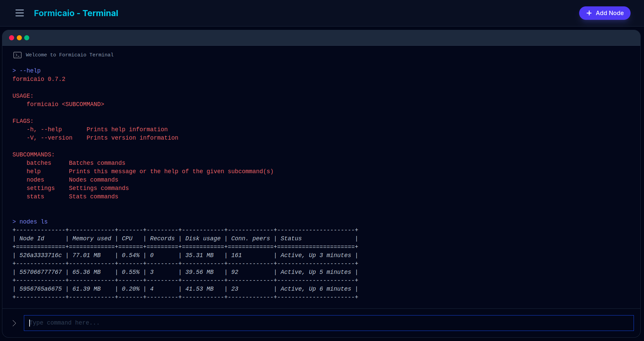Click the 'Stats commands' description
The image size is (644, 341).
[93, 196]
